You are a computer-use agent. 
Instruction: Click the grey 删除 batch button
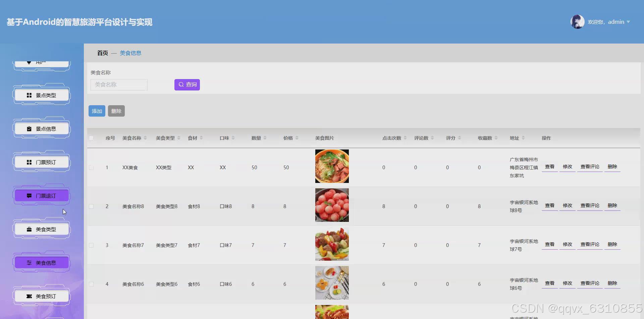click(116, 111)
